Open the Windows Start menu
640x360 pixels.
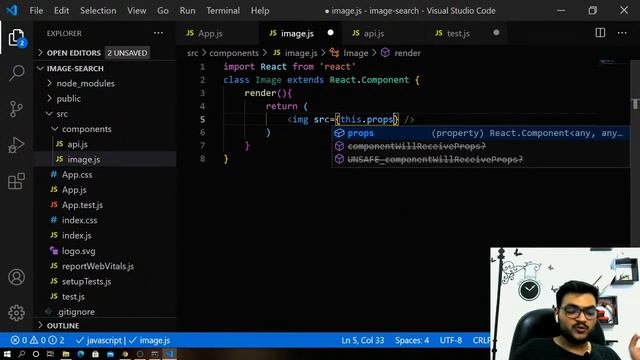click(7, 354)
